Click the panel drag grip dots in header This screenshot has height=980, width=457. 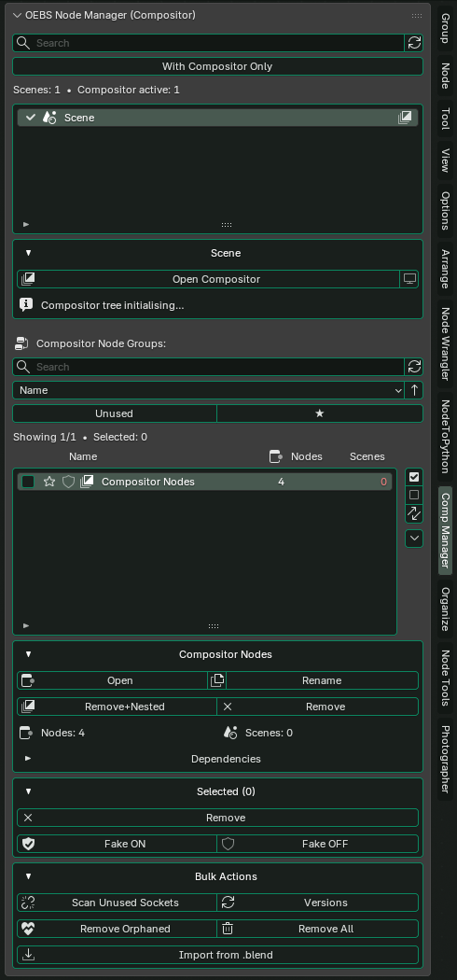click(417, 15)
